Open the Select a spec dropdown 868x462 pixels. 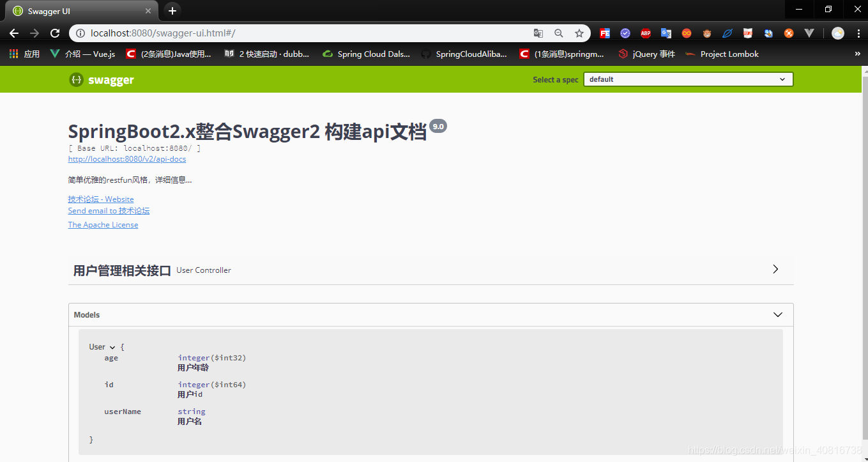tap(688, 79)
